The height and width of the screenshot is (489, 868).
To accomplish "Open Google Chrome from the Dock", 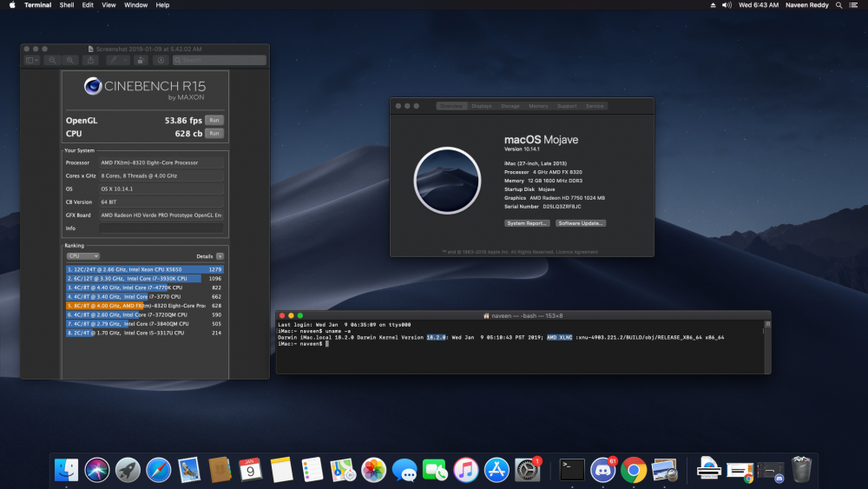I will point(634,470).
